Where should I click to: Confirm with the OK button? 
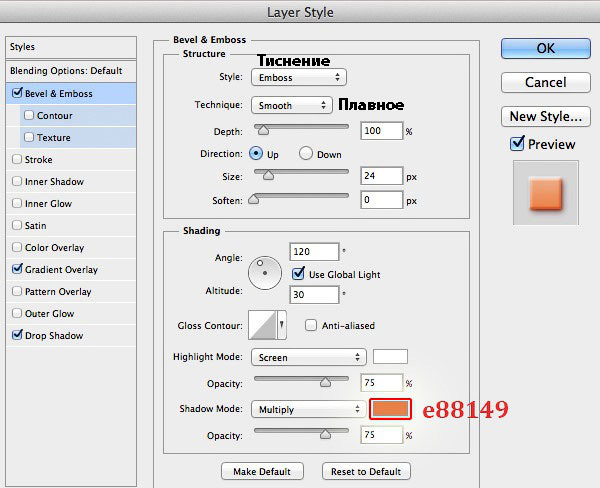tap(546, 48)
